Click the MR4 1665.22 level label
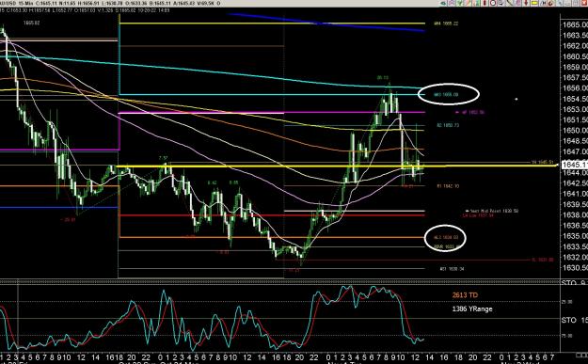 tap(446, 24)
